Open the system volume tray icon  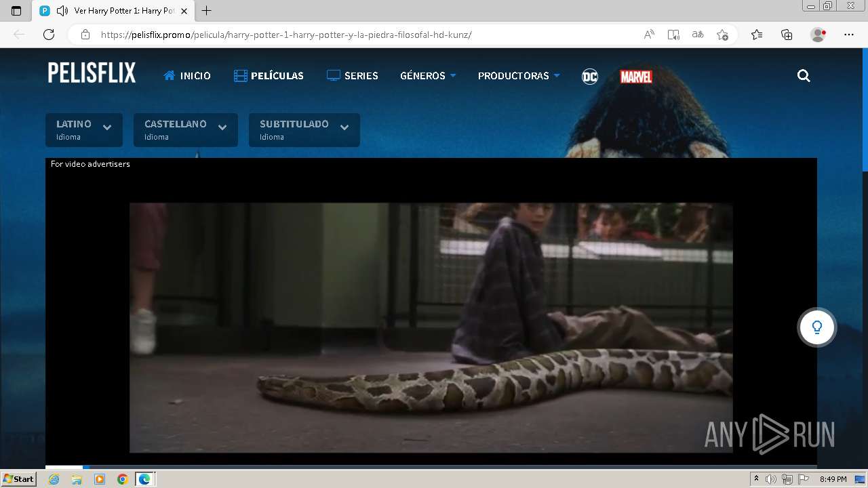click(771, 479)
